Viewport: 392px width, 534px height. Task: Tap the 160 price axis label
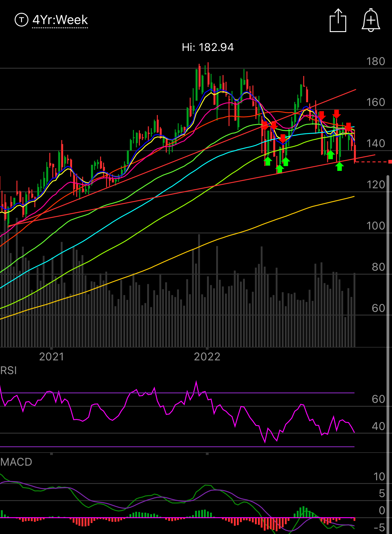(x=376, y=102)
